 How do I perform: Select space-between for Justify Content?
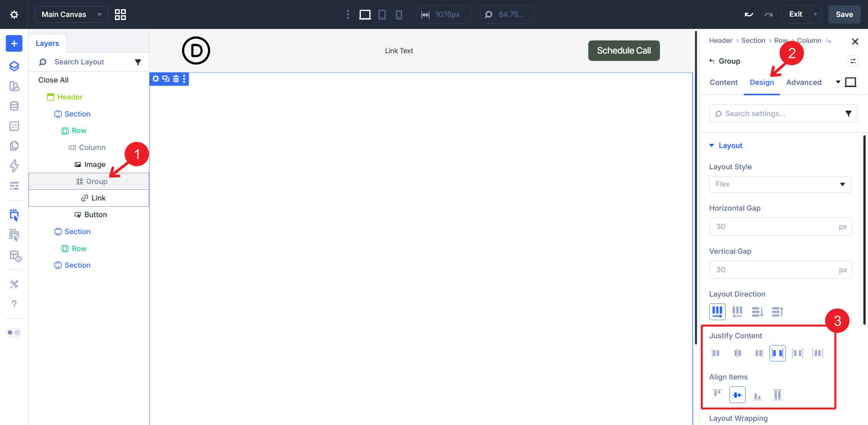(x=778, y=352)
